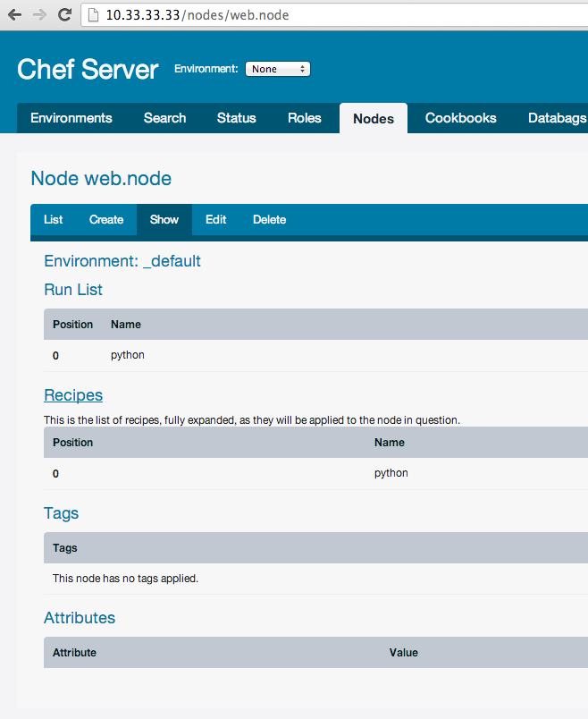Viewport: 588px width, 719px height.
Task: Click Name header in Recipes table
Action: click(389, 443)
